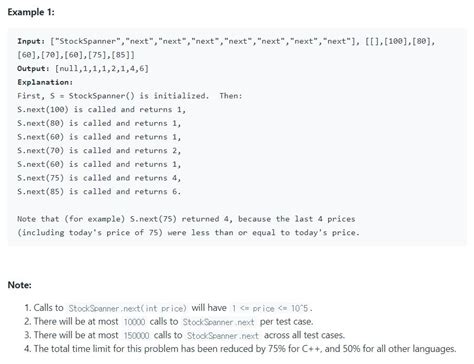Click the output array [null,1,1,1,2,1,4,6]
This screenshot has width=474, height=364.
click(102, 69)
